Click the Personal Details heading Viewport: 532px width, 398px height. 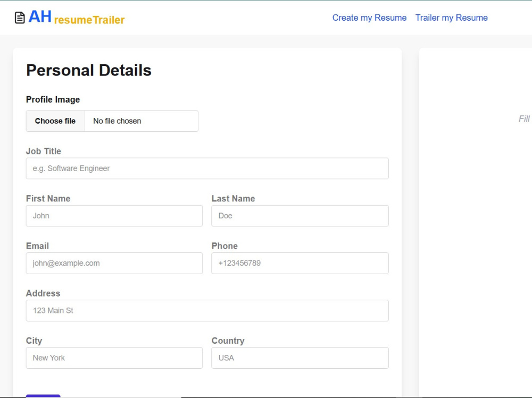tap(89, 71)
